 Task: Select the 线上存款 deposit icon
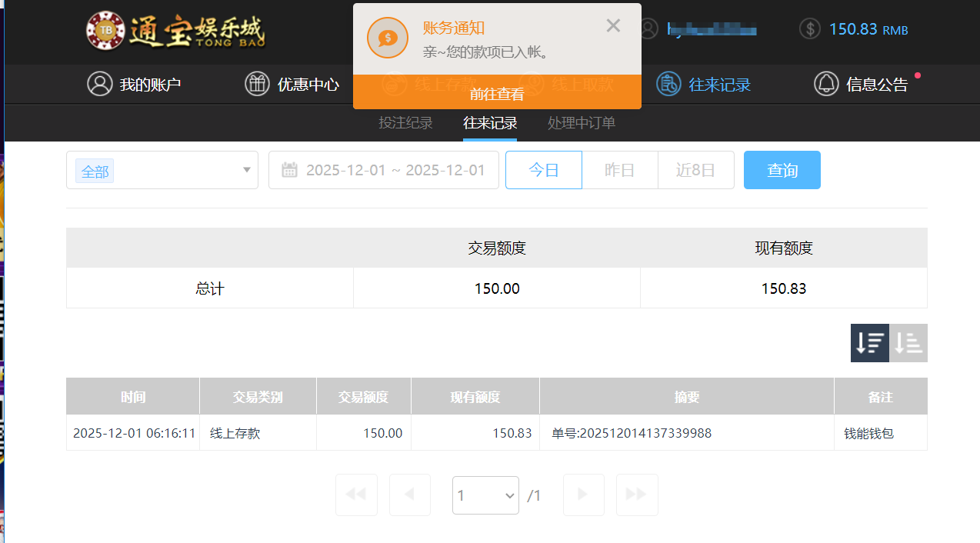[x=395, y=85]
